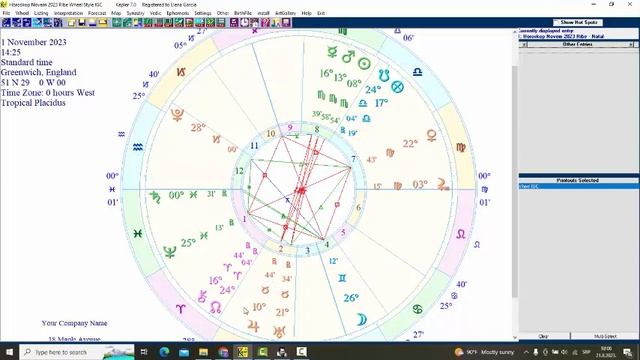Open the Other menu
This screenshot has height=360, width=640.
[x=222, y=13]
